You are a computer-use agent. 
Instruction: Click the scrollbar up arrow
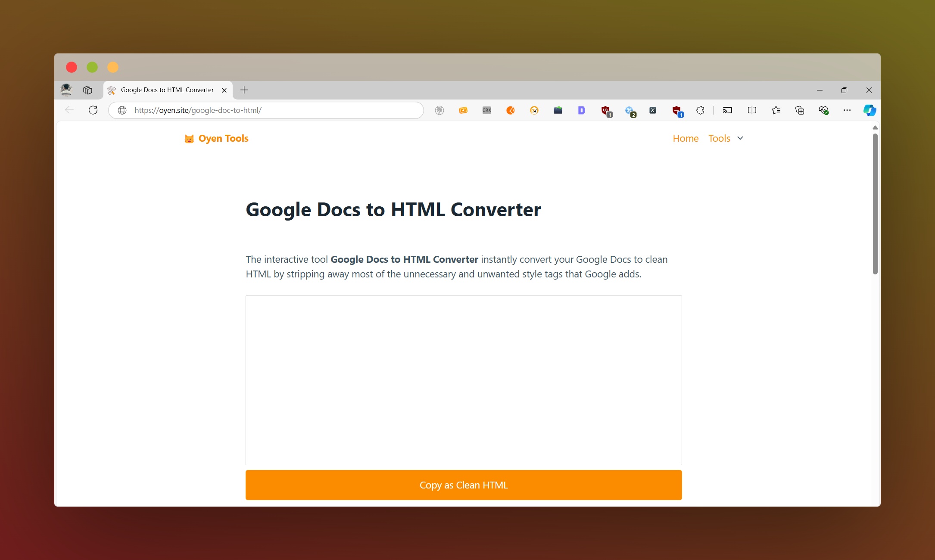875,128
